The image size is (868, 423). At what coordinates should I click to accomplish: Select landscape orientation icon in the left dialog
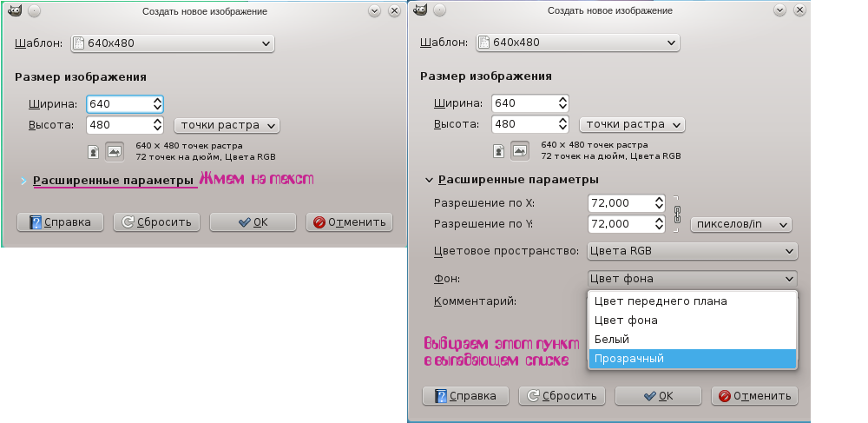click(115, 152)
